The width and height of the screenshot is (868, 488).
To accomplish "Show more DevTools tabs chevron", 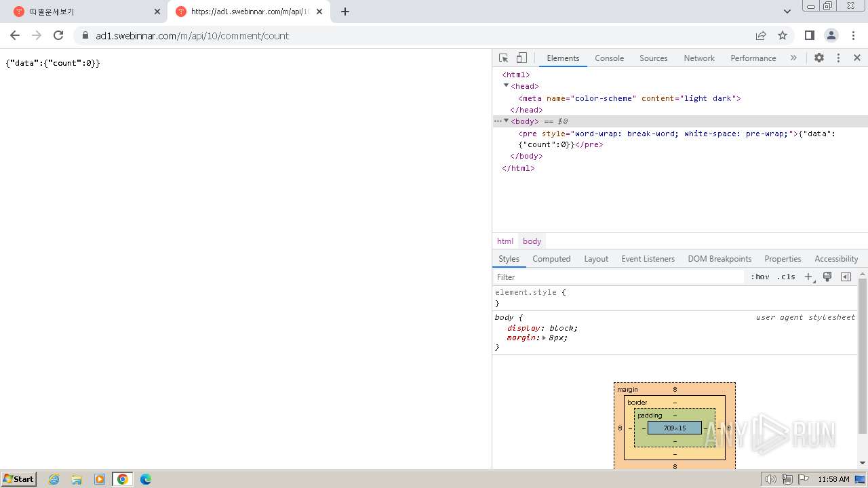I will point(793,58).
